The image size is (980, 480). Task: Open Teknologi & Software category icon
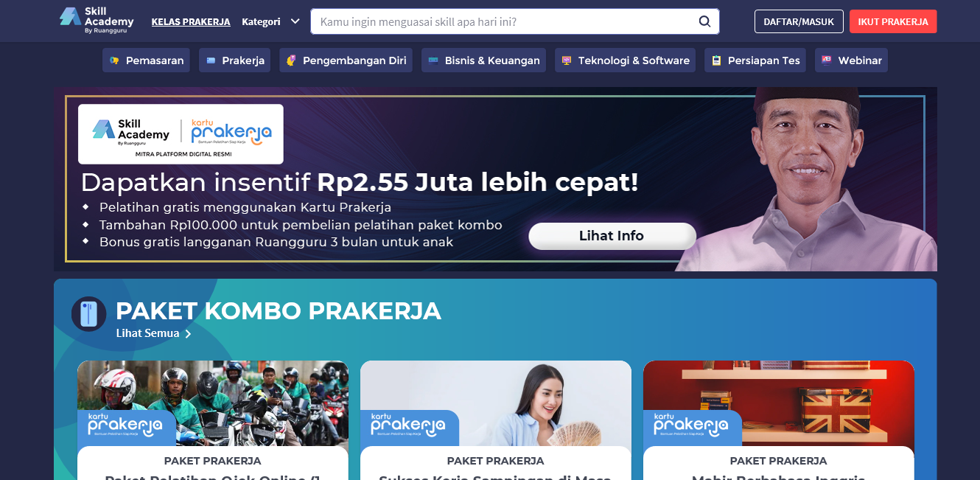pyautogui.click(x=567, y=60)
